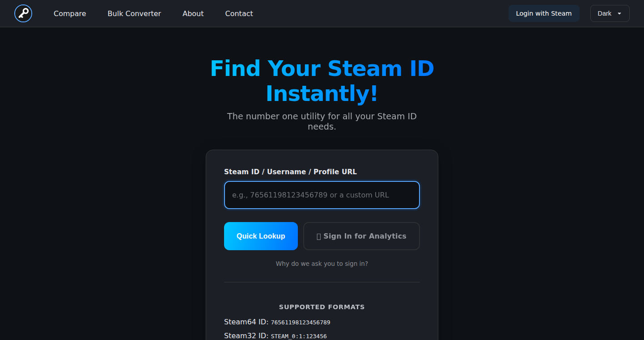Click the 'number one utility' subtitle text

322,121
